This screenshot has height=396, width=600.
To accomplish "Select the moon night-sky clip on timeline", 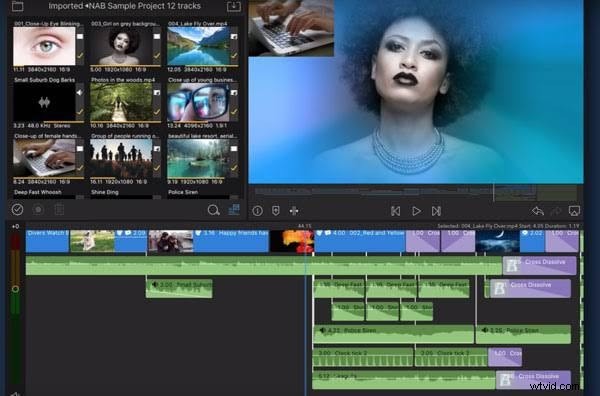I will (497, 241).
